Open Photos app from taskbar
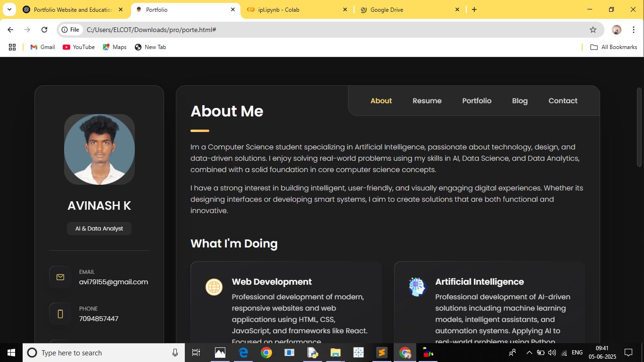Image resolution: width=644 pixels, height=362 pixels. tap(220, 353)
